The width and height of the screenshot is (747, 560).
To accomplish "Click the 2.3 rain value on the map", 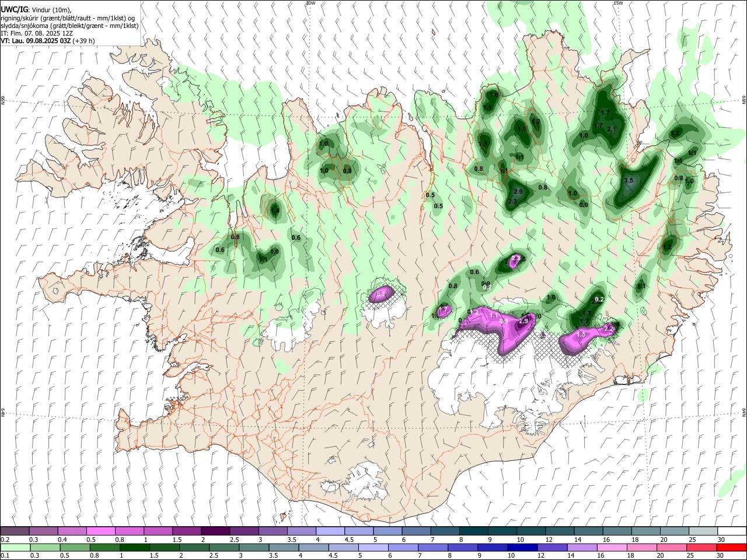I will (512, 201).
